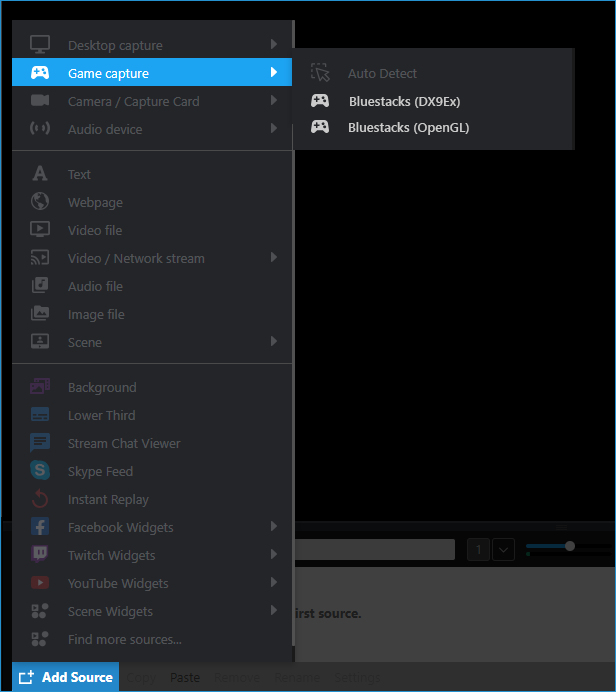
Task: Click the Lower Third blue icon
Action: (x=40, y=414)
